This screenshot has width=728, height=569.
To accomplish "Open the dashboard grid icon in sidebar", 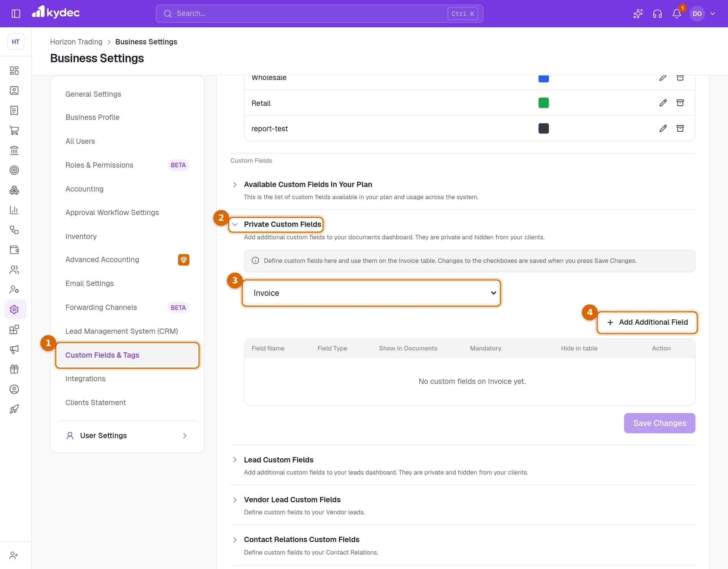I will 14,71.
